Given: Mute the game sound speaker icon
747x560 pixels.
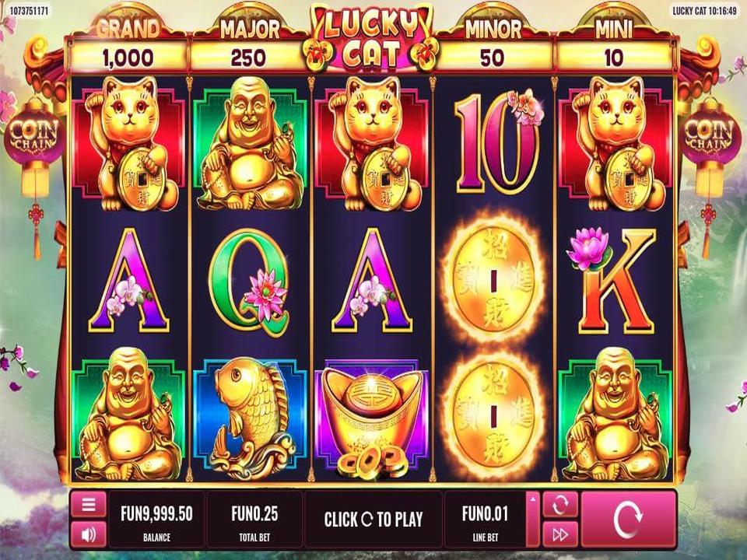Looking at the screenshot, I should point(89,534).
